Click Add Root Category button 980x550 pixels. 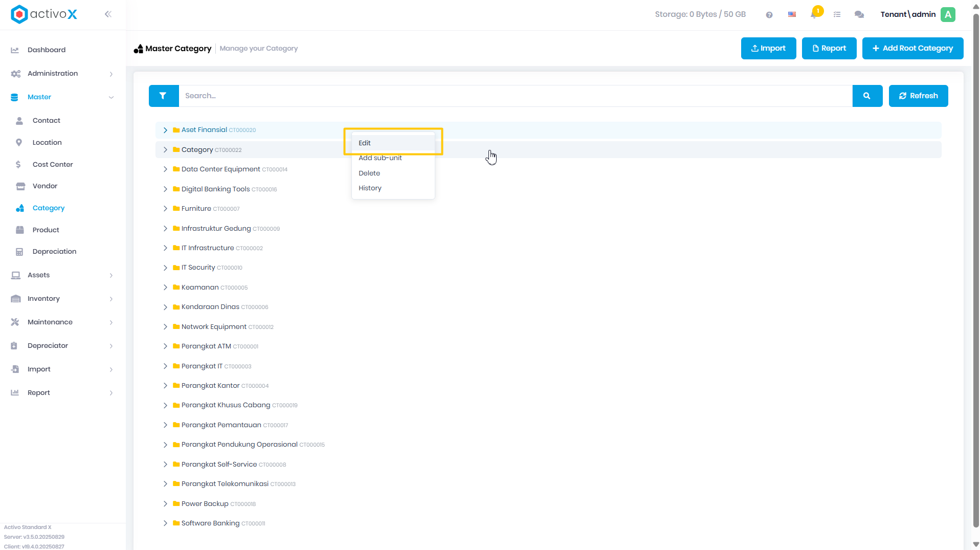tap(912, 48)
